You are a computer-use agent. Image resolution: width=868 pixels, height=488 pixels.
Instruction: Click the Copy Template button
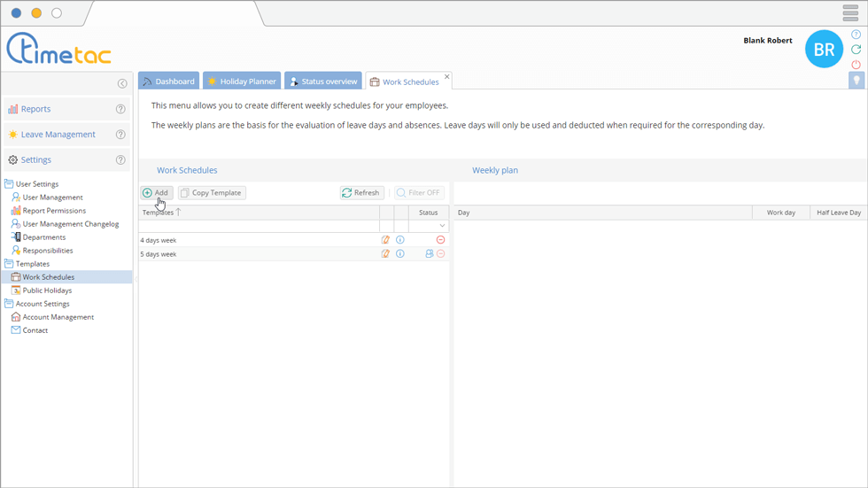pos(212,192)
